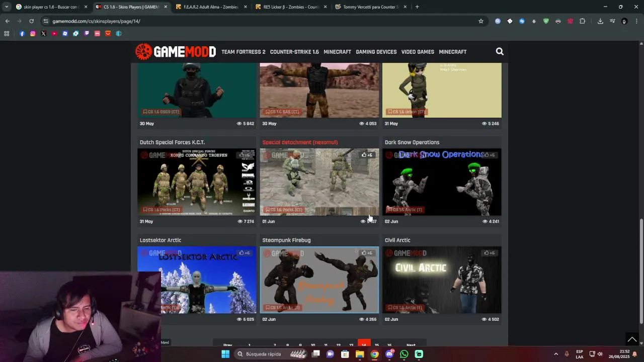Open the Counter-Strike 1.6 menu
The width and height of the screenshot is (644, 362).
point(294,52)
